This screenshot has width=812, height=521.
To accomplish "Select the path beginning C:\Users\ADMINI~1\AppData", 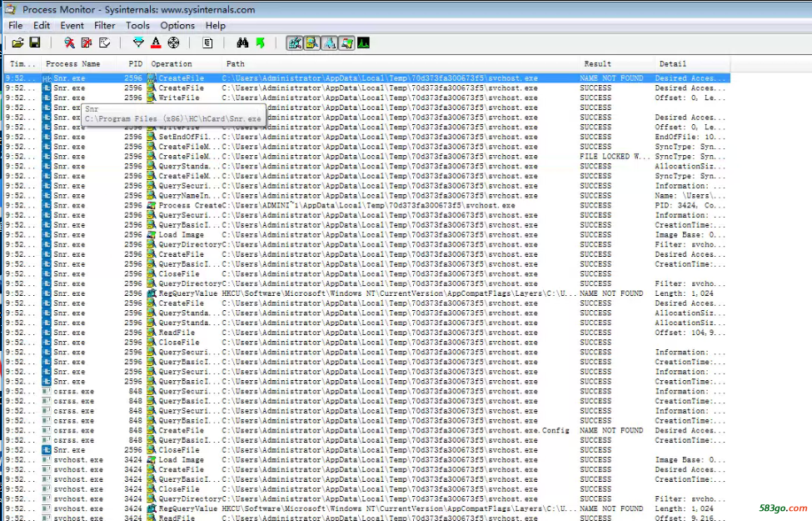I will (369, 205).
